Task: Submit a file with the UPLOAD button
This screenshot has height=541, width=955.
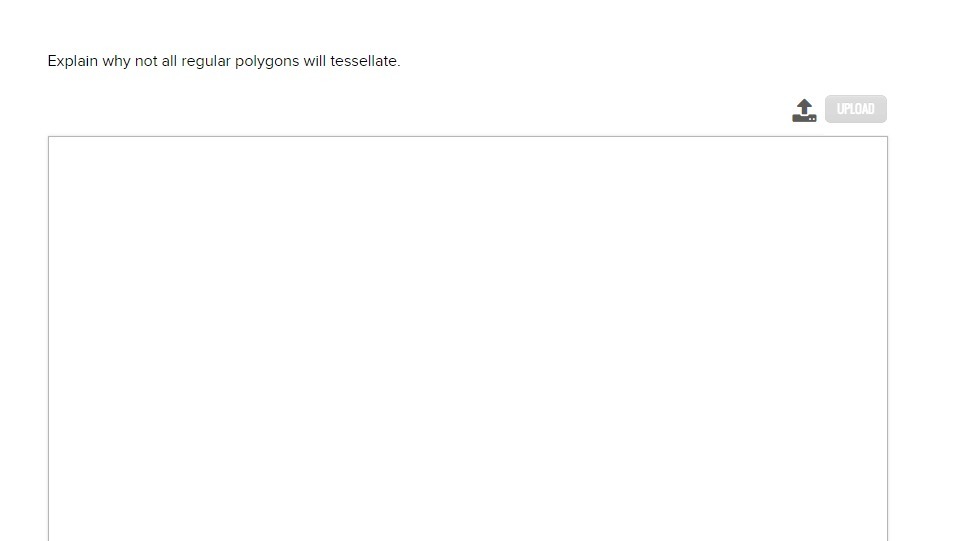Action: tap(856, 109)
